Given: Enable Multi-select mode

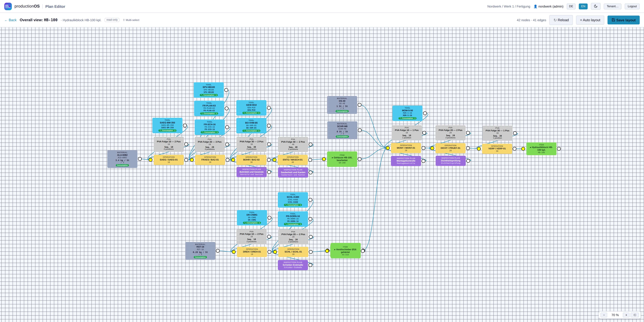Looking at the screenshot, I should pos(131,20).
